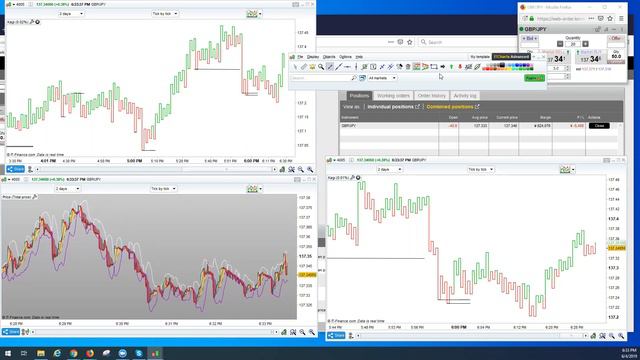
Task: Open the Bid dropdown in GBP/JPY ticket
Action: pyautogui.click(x=529, y=38)
